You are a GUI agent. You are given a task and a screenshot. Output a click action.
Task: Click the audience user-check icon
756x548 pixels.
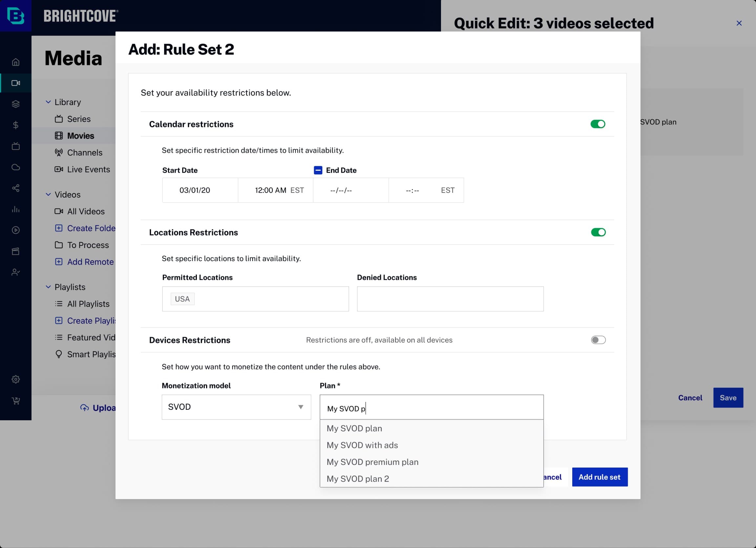16,272
